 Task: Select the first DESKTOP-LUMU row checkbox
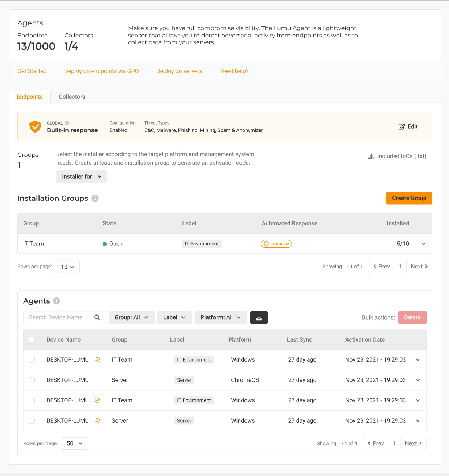click(32, 360)
